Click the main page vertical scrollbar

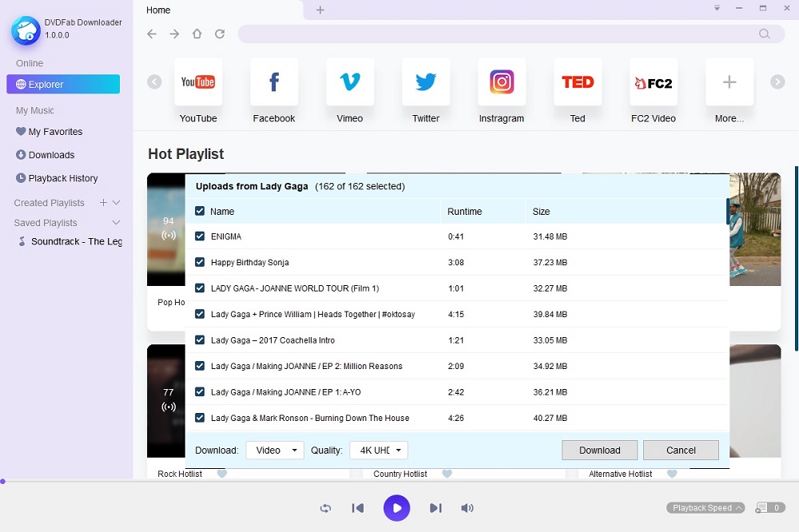click(797, 258)
